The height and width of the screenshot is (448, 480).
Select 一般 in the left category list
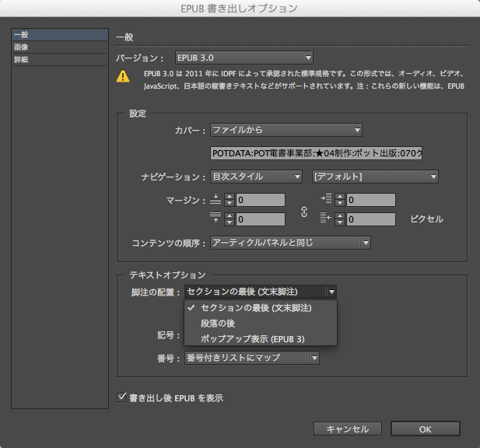60,35
